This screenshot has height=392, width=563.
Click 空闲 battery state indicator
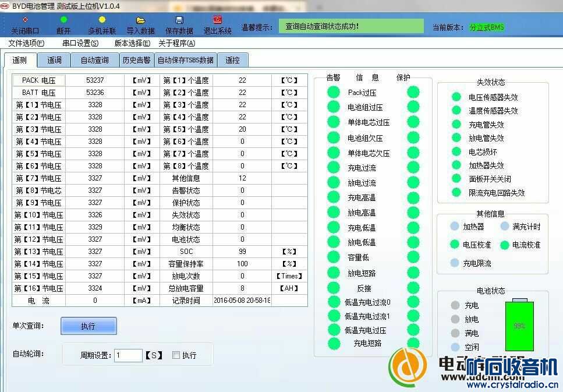tap(455, 347)
